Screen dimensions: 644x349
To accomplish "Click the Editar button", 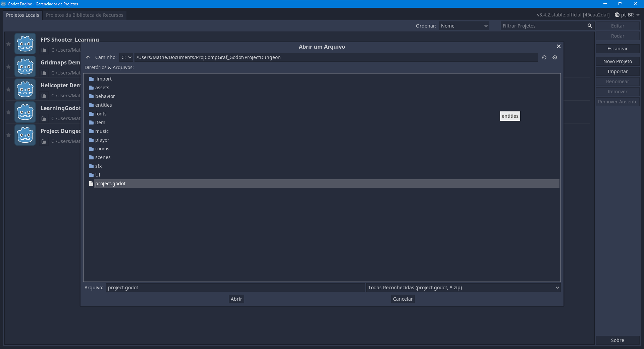I will [618, 26].
